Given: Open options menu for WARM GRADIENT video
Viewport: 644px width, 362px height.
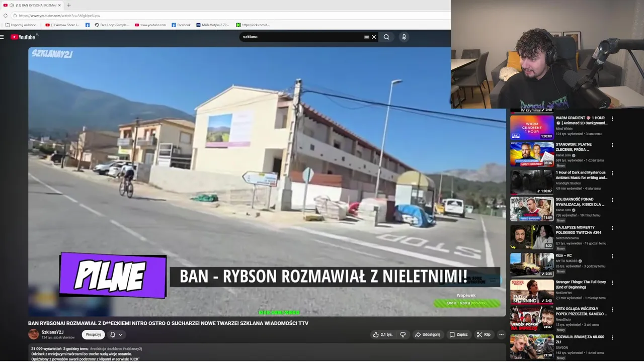Looking at the screenshot, I should pyautogui.click(x=612, y=119).
